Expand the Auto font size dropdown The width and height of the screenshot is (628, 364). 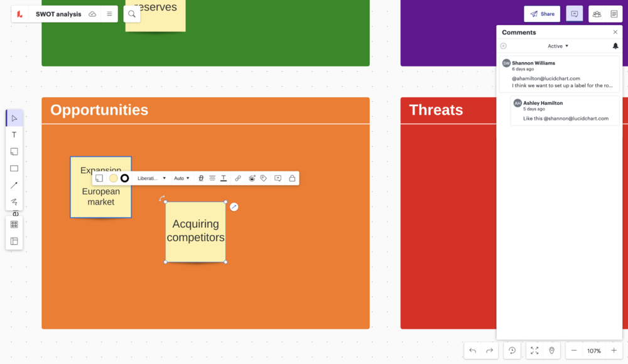(x=181, y=178)
